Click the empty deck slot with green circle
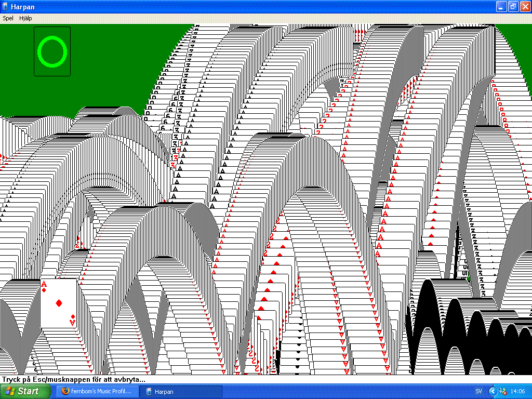532x399 pixels. pos(52,51)
